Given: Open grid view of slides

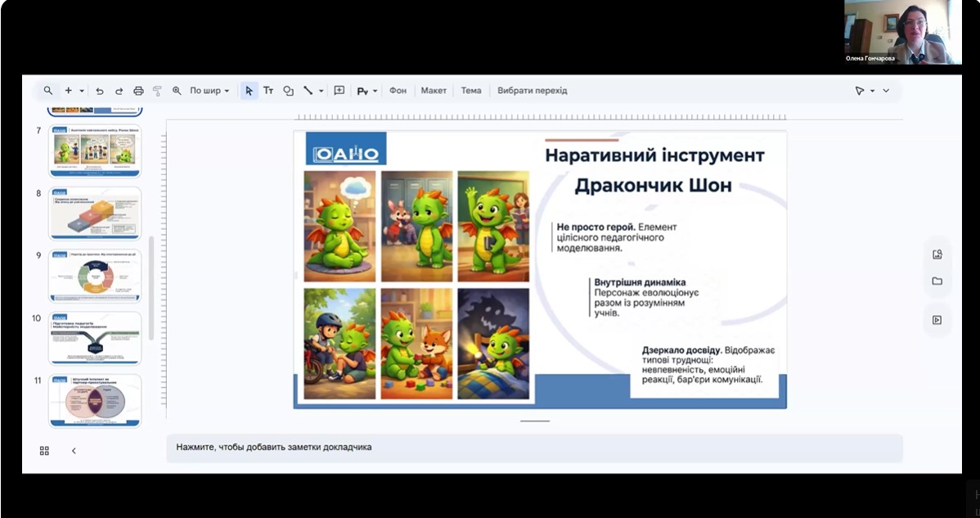Looking at the screenshot, I should pyautogui.click(x=45, y=450).
